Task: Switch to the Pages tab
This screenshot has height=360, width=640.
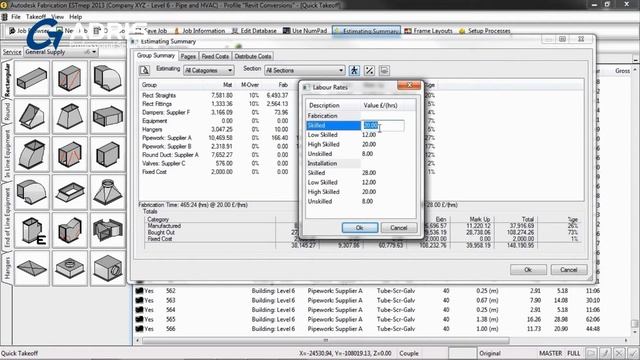Action: click(188, 56)
